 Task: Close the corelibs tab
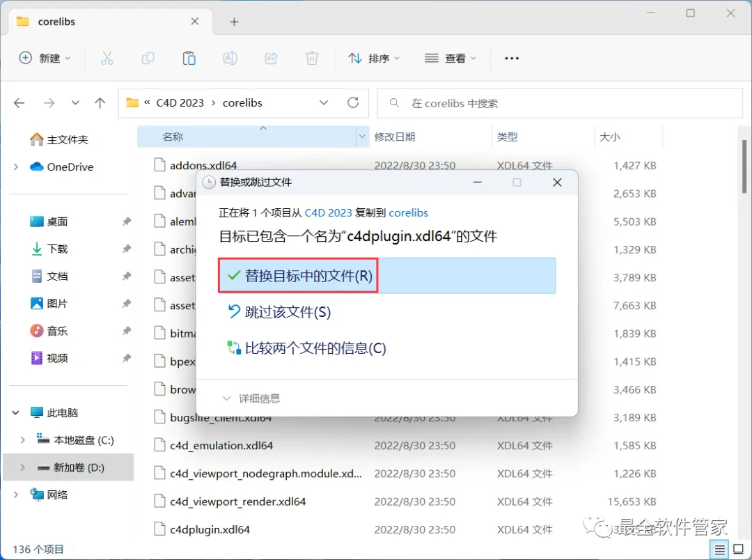(195, 22)
